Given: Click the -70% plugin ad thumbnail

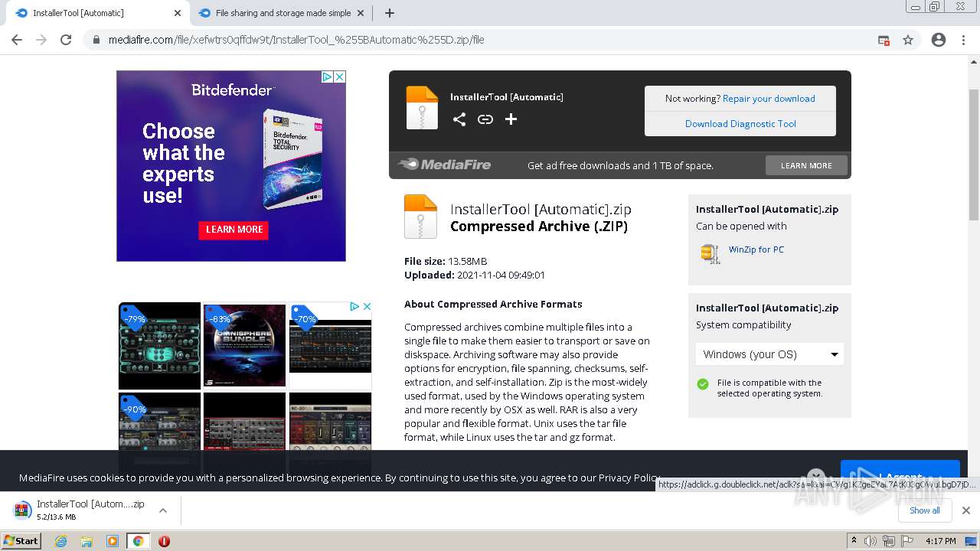Looking at the screenshot, I should (x=330, y=346).
